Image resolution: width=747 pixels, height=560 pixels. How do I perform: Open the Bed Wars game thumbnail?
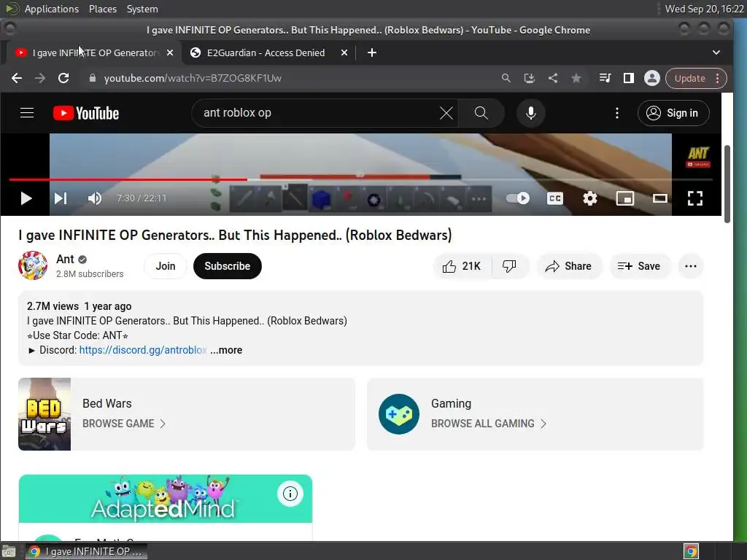coord(44,414)
